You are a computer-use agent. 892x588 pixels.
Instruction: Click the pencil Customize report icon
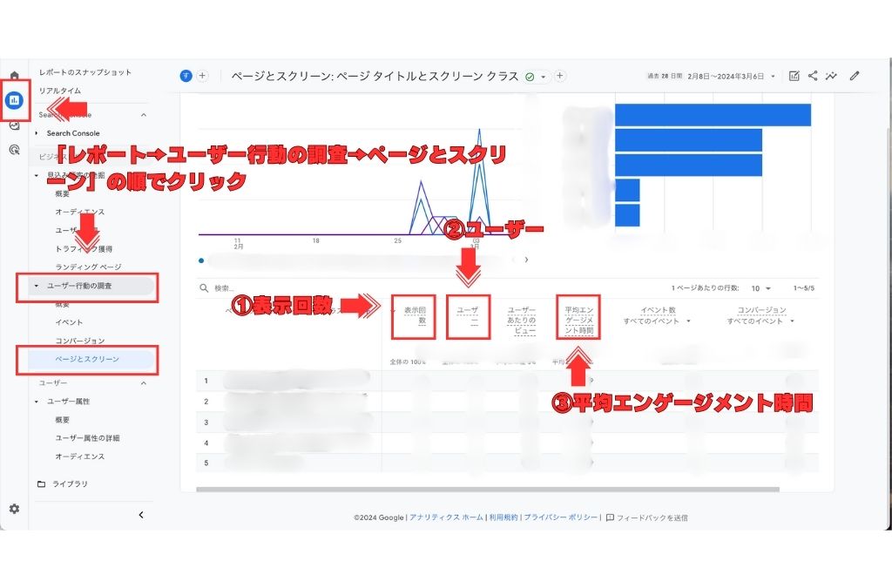pos(855,76)
